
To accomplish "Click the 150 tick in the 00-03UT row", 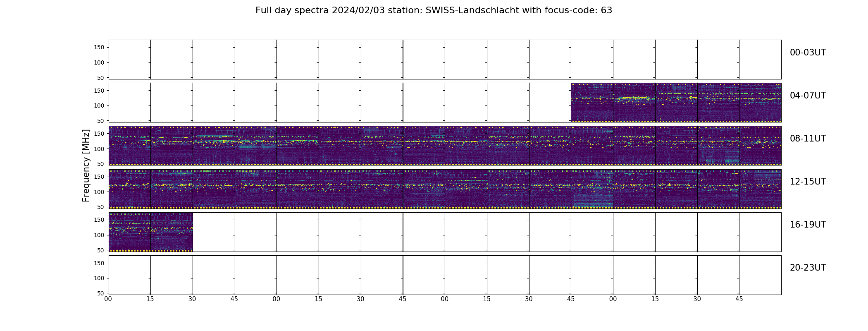I will [99, 48].
